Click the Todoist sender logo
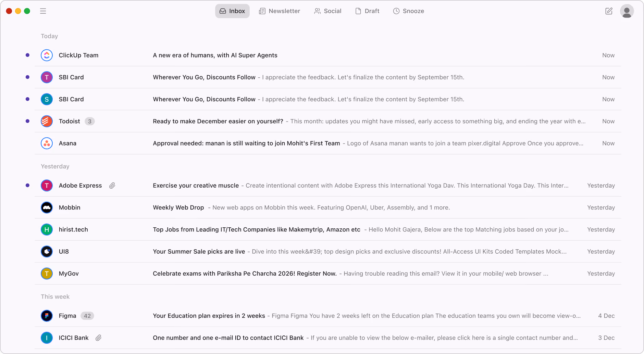The image size is (644, 354). [x=47, y=121]
